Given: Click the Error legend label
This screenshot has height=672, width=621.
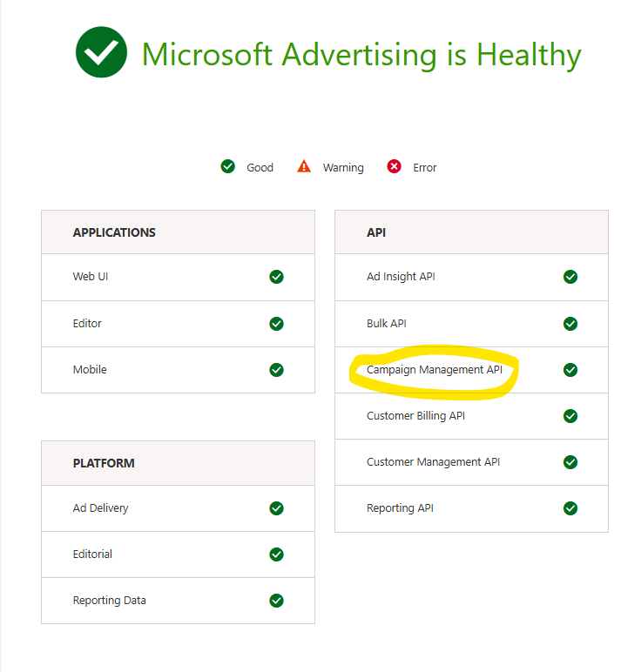Looking at the screenshot, I should point(424,168).
